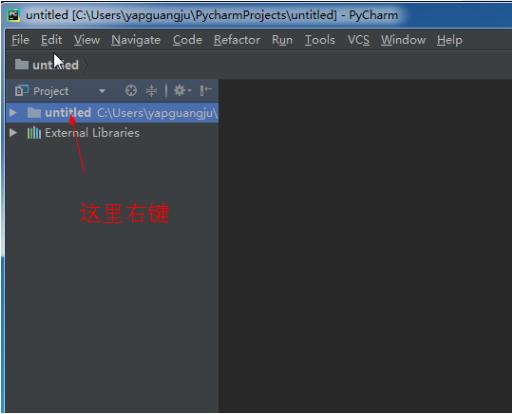Expand the untitled project folder arrow
This screenshot has width=512, height=414.
click(x=13, y=113)
